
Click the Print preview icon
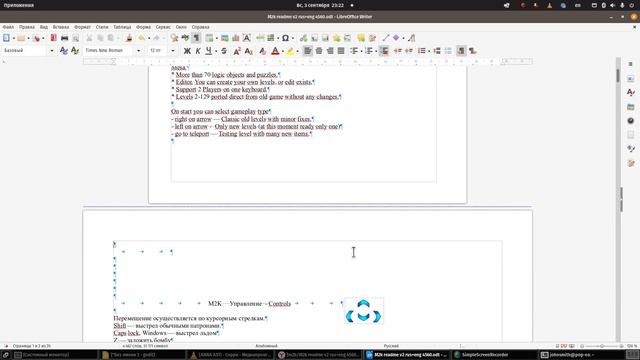point(76,38)
